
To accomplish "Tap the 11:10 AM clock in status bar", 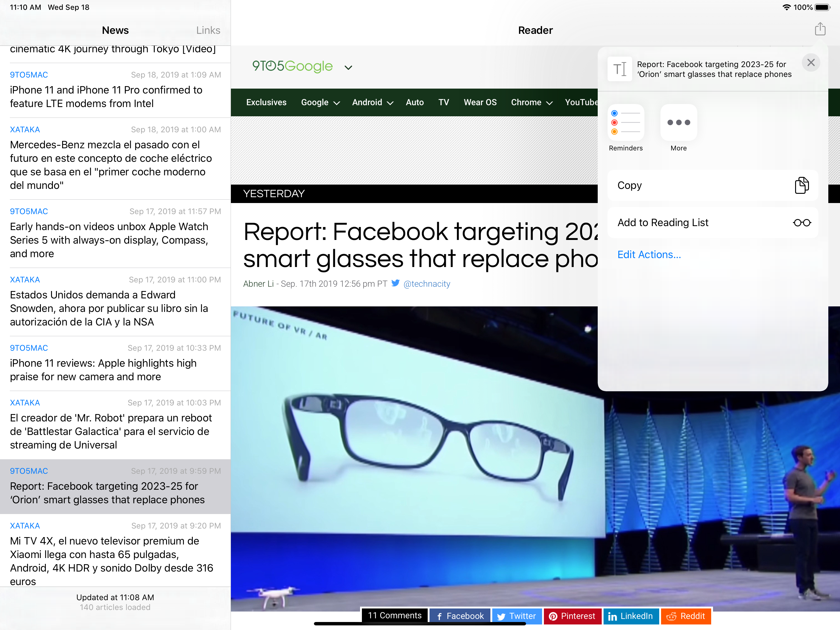I will (x=26, y=7).
